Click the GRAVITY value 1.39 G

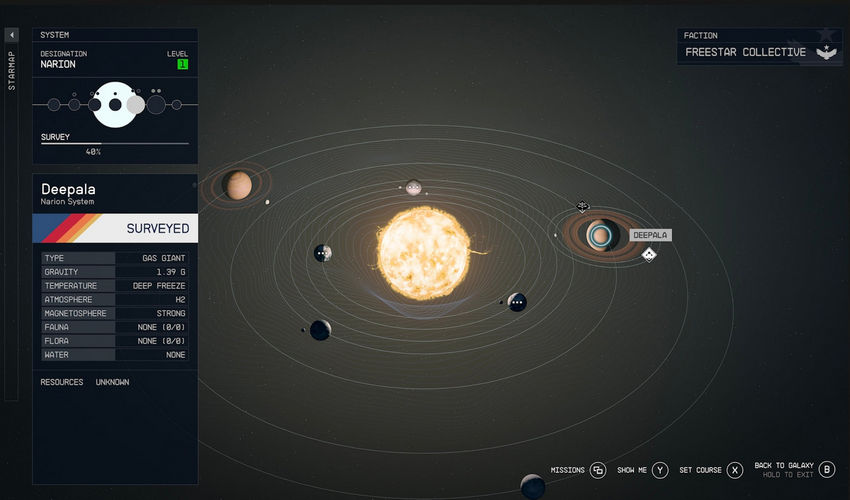[171, 272]
